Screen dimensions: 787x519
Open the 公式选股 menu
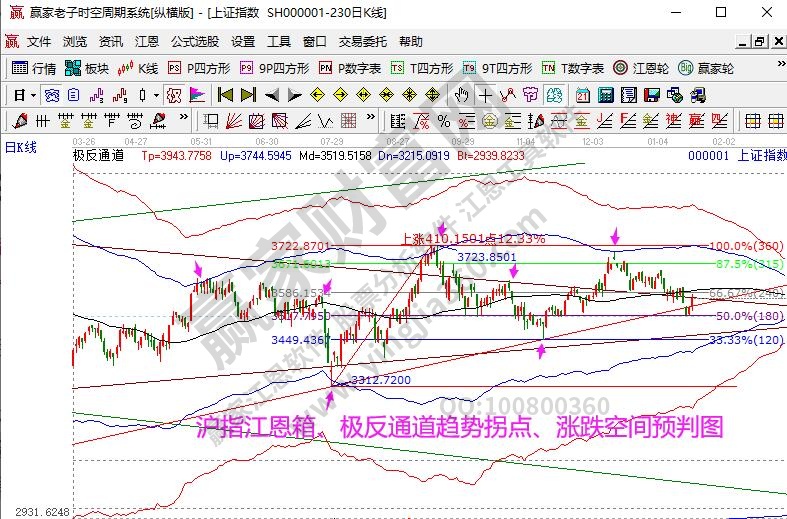[x=194, y=42]
